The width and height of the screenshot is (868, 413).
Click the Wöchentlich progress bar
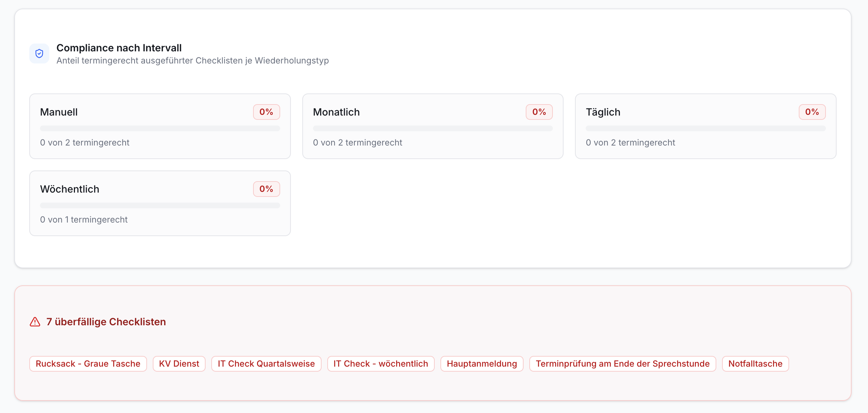(x=160, y=205)
